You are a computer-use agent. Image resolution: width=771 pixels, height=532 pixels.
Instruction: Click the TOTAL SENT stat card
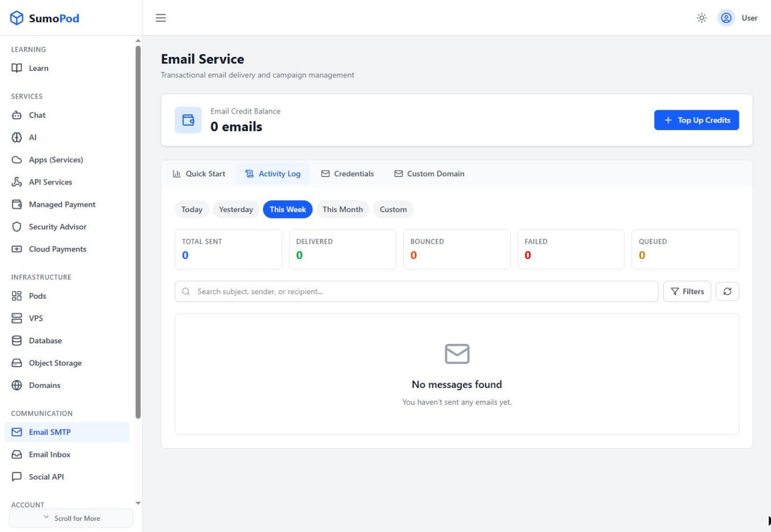pos(228,249)
